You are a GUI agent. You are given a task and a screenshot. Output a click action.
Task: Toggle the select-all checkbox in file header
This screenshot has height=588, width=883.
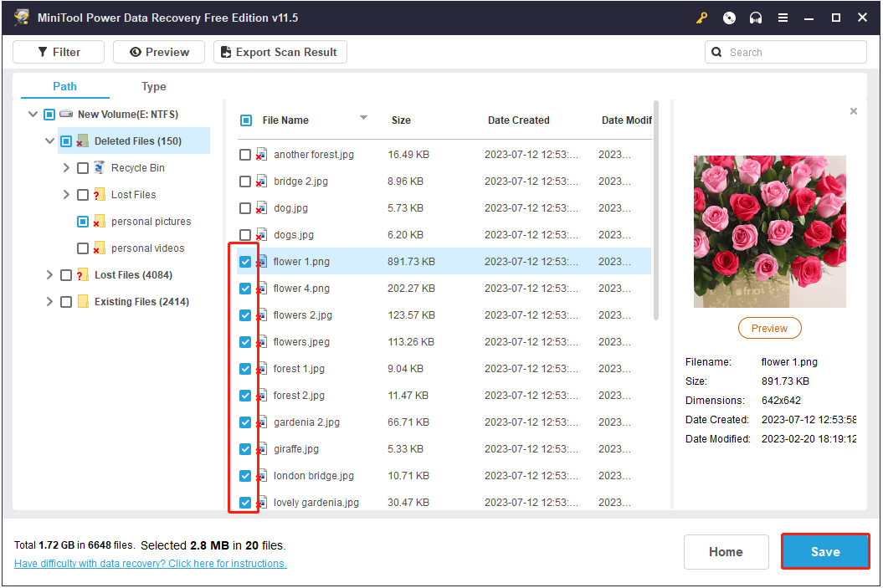[246, 120]
